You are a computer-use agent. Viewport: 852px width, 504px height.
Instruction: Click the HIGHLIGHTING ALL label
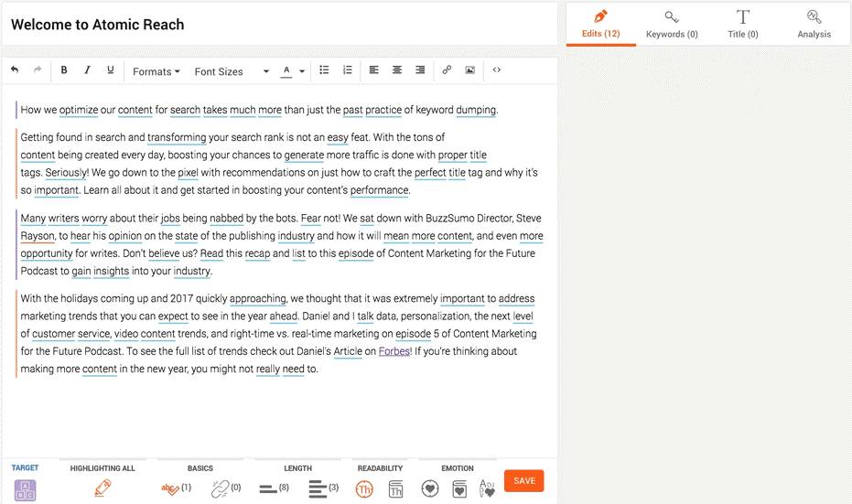tap(102, 468)
